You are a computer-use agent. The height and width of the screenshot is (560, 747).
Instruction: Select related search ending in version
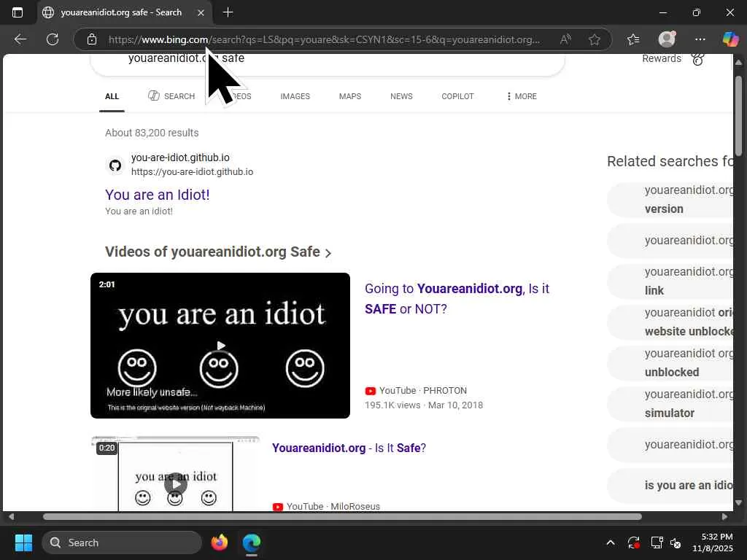pos(670,200)
